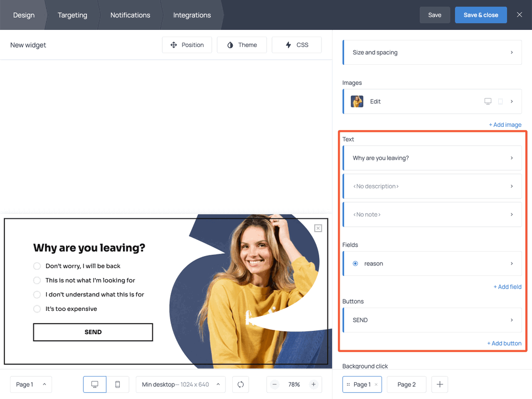The width and height of the screenshot is (532, 399).
Task: Expand the Size and spacing panel
Action: (x=432, y=52)
